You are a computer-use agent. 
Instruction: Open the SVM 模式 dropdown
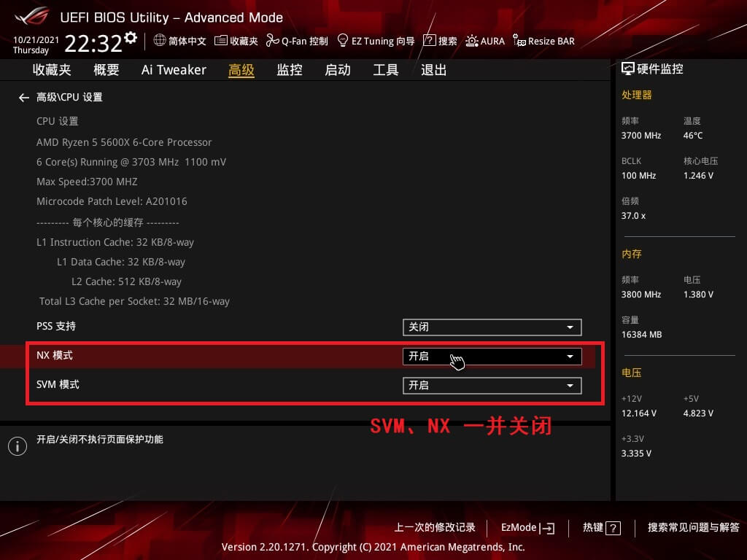pyautogui.click(x=492, y=386)
